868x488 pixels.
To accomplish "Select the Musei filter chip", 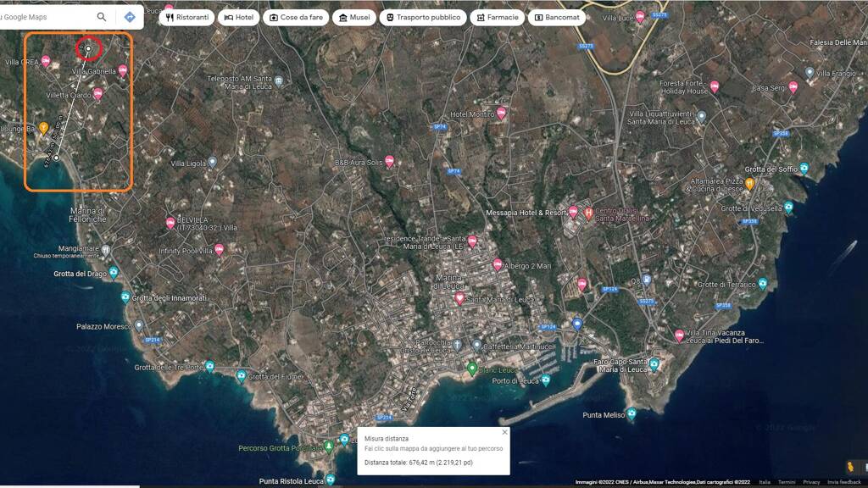I will coord(354,17).
